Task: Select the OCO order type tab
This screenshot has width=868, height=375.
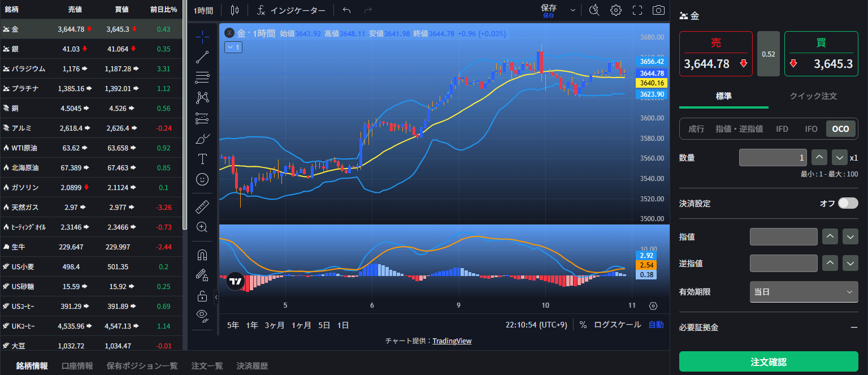Action: coord(840,129)
